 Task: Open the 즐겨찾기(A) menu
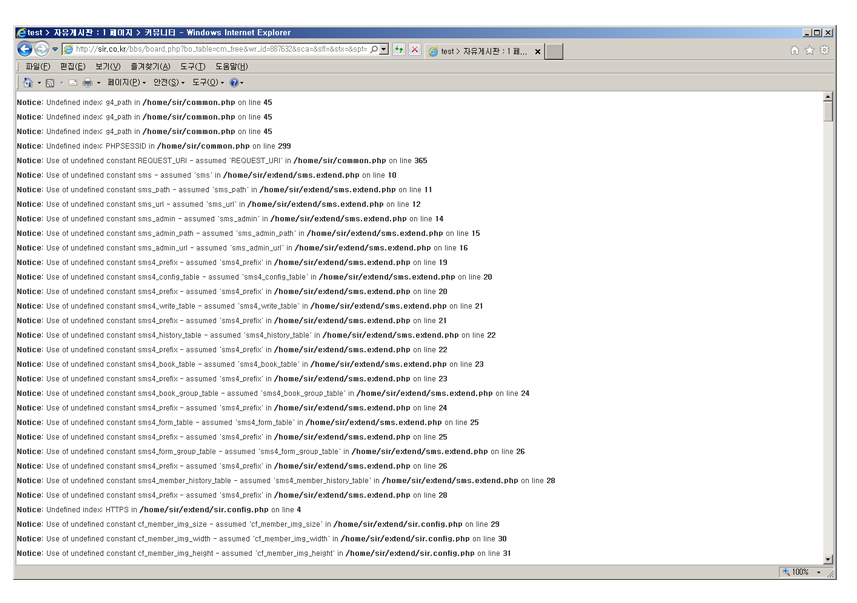pyautogui.click(x=150, y=66)
